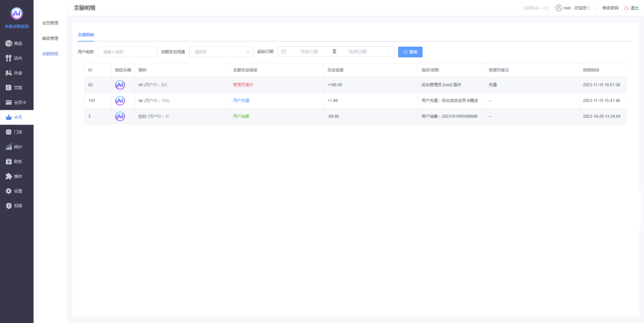The width and height of the screenshot is (644, 323).
Task: Expand the 余额变动场景 dropdown
Action: click(221, 52)
